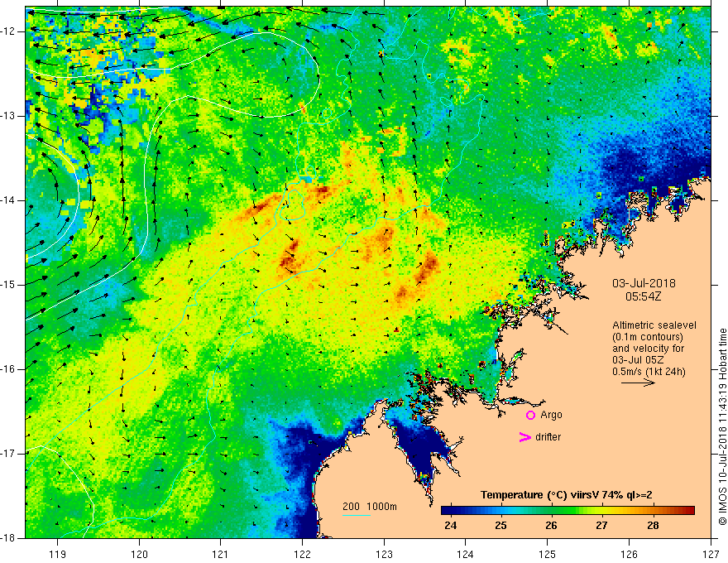The image size is (728, 563).
Task: Click latitude axis label -13
Action: click(x=9, y=116)
